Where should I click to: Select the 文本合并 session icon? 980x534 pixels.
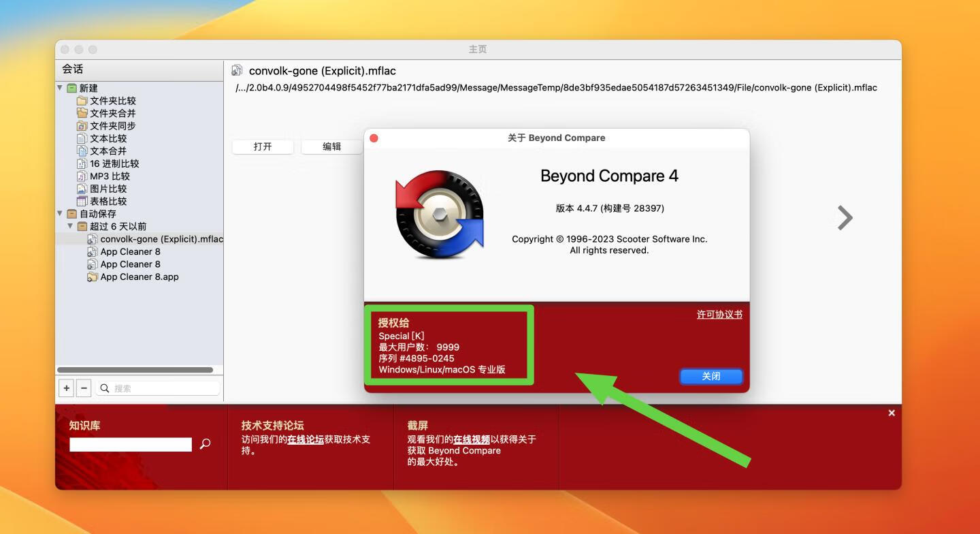tap(82, 151)
